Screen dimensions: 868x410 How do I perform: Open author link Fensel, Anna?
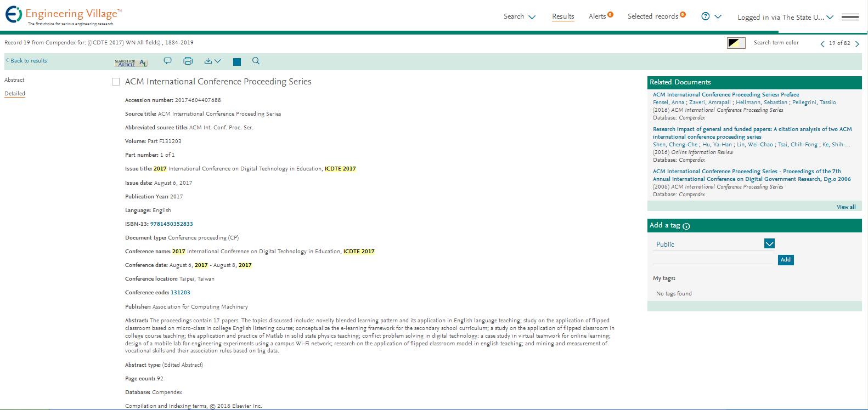tap(668, 102)
